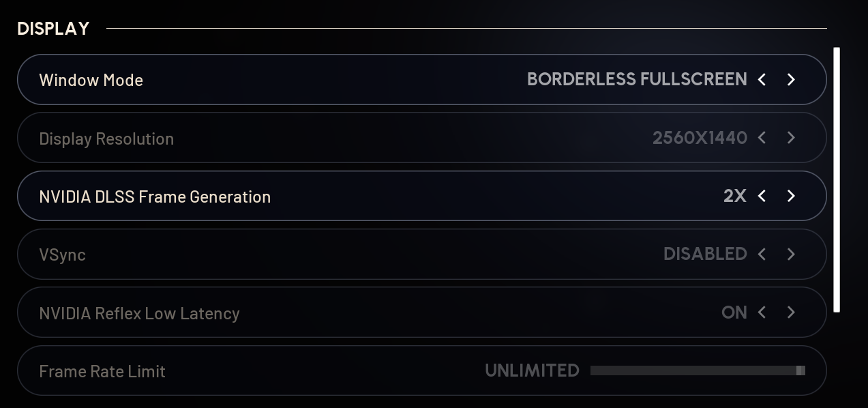Click the right chevron on NVIDIA DLSS Frame Generation

[791, 196]
